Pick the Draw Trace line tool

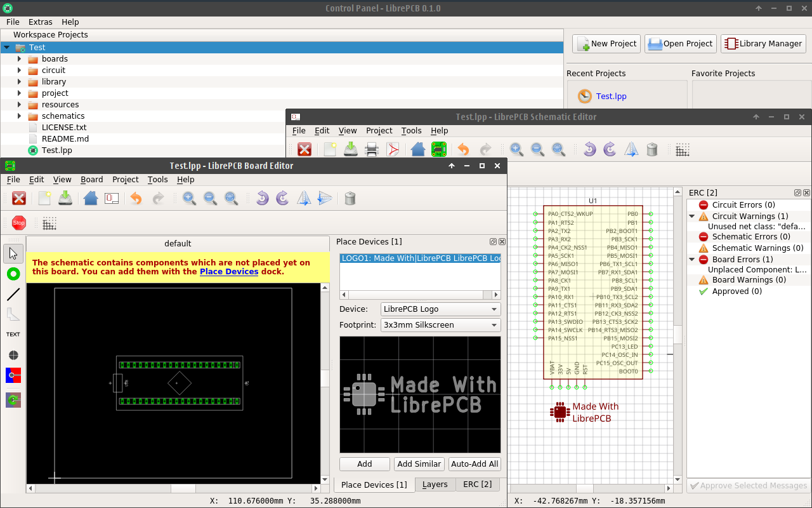tap(13, 294)
